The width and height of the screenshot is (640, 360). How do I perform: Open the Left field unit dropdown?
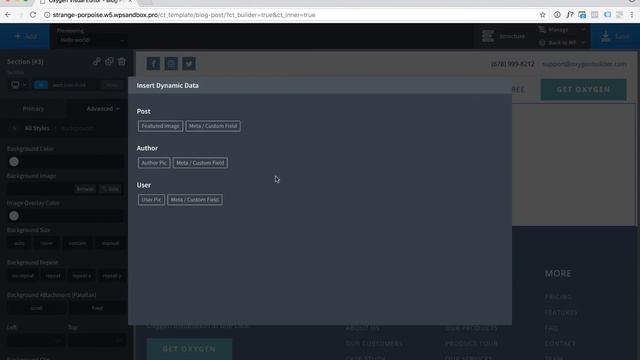pyautogui.click(x=59, y=340)
